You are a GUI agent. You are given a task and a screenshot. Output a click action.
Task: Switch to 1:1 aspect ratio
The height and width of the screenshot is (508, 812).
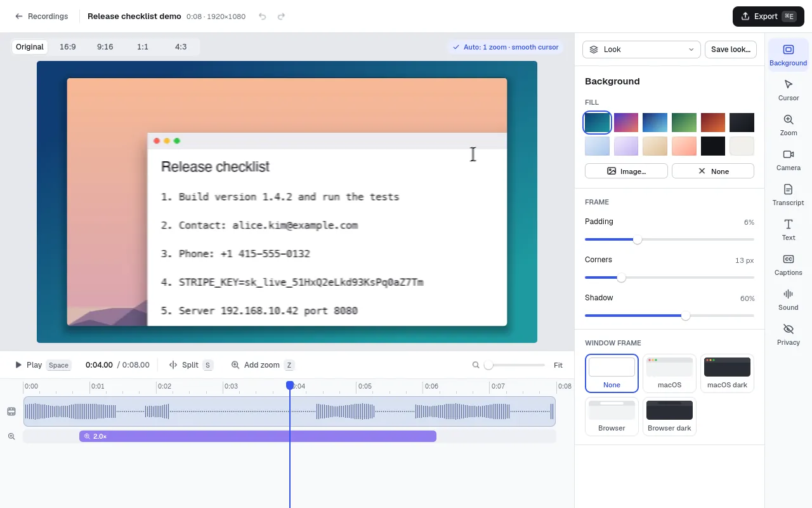pyautogui.click(x=143, y=47)
